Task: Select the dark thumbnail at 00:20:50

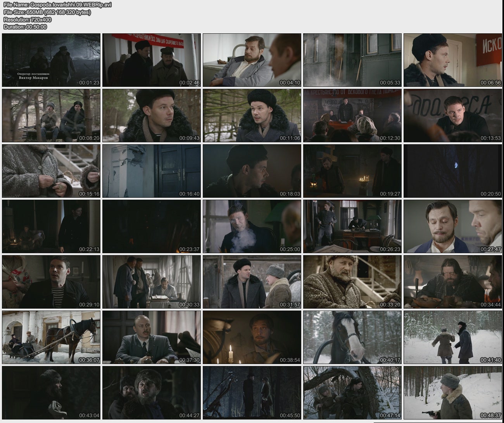Action: (453, 171)
